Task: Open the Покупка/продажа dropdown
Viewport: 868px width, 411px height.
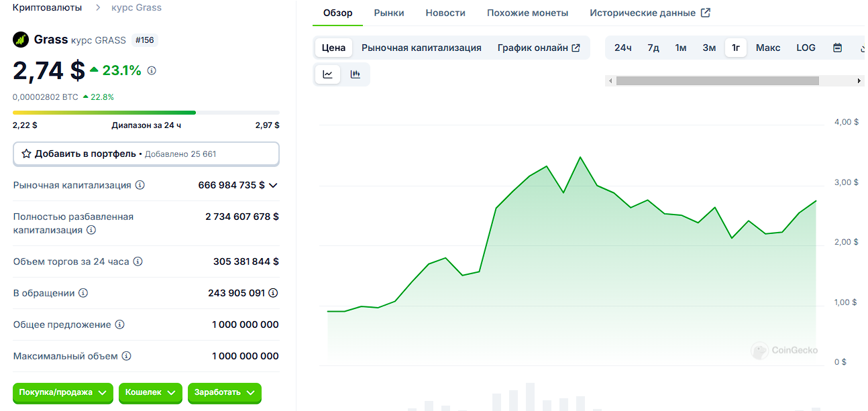Action: [x=63, y=392]
